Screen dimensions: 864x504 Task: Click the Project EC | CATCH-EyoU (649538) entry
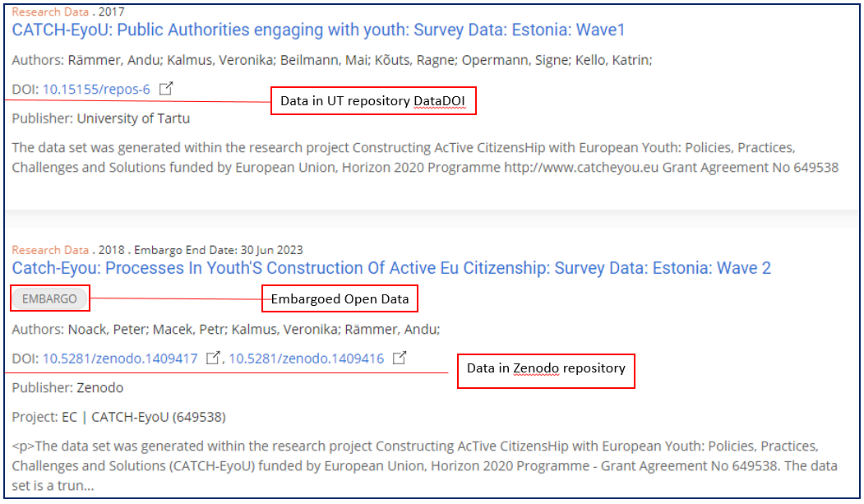pos(118,417)
